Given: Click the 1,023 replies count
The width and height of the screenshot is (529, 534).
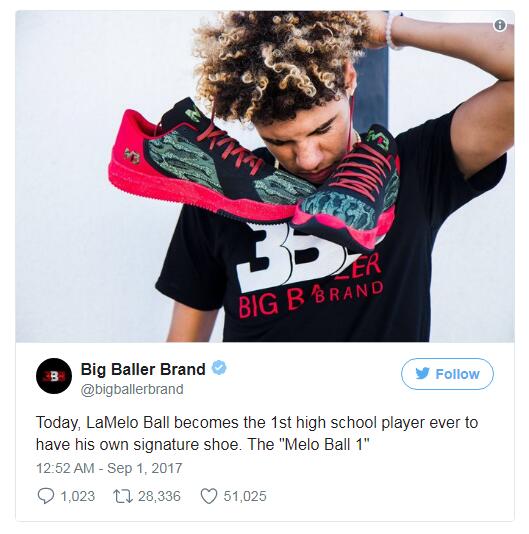Looking at the screenshot, I should click(78, 496).
